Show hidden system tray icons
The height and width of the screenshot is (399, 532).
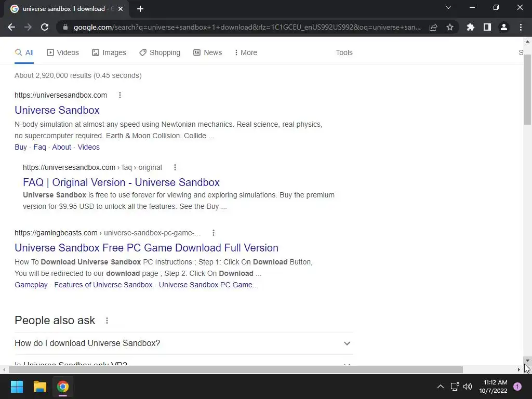tap(441, 387)
